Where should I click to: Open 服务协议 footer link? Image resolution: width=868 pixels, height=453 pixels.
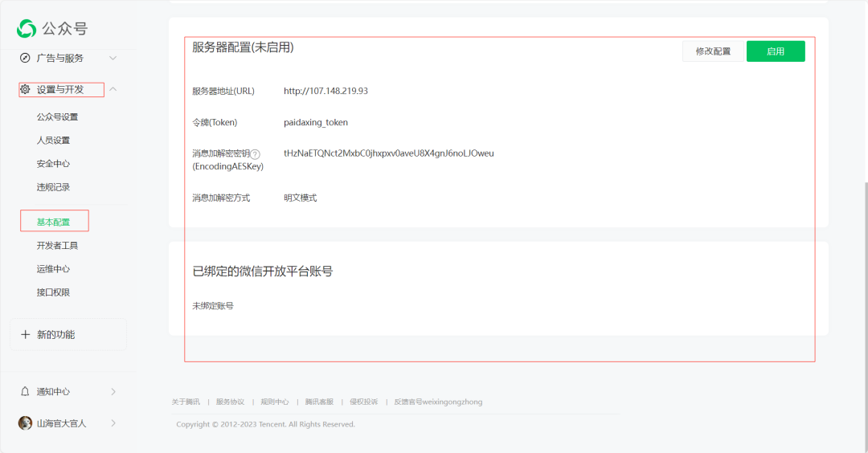tap(231, 402)
